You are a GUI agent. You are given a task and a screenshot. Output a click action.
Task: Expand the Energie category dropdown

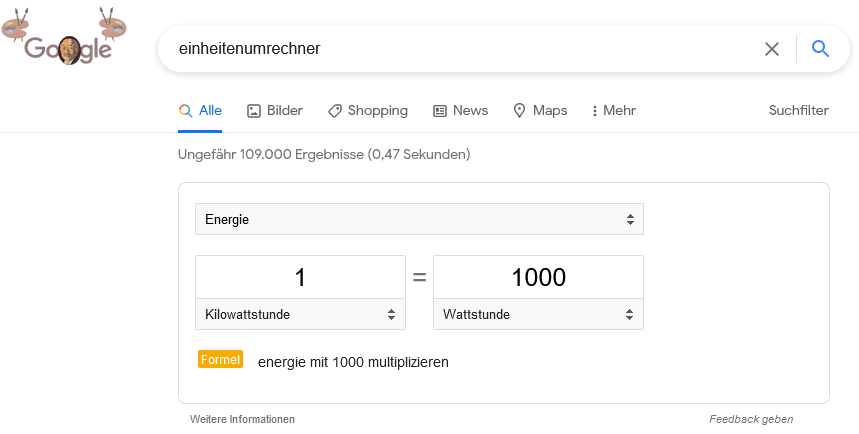pyautogui.click(x=419, y=219)
